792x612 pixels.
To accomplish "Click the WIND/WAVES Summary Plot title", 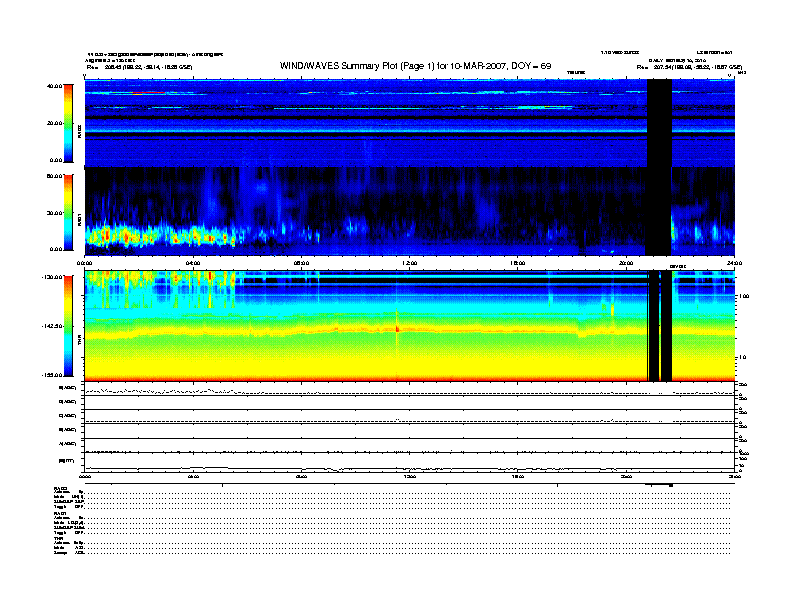I will [x=415, y=66].
